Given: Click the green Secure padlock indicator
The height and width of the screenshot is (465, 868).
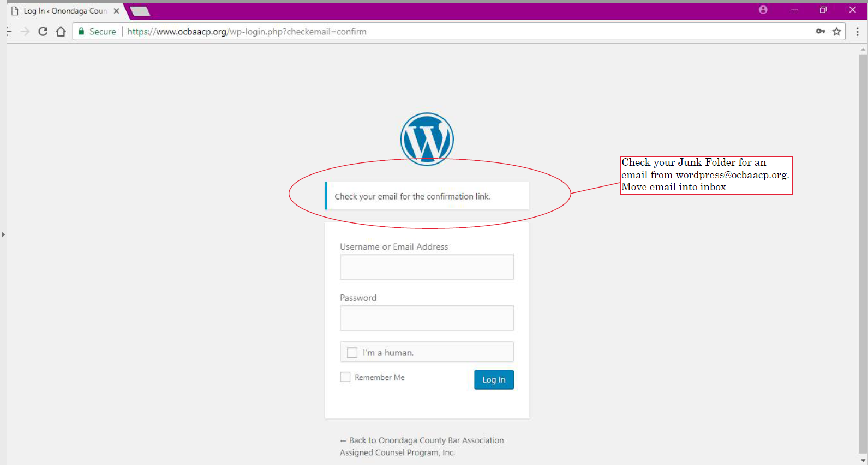Looking at the screenshot, I should 97,32.
